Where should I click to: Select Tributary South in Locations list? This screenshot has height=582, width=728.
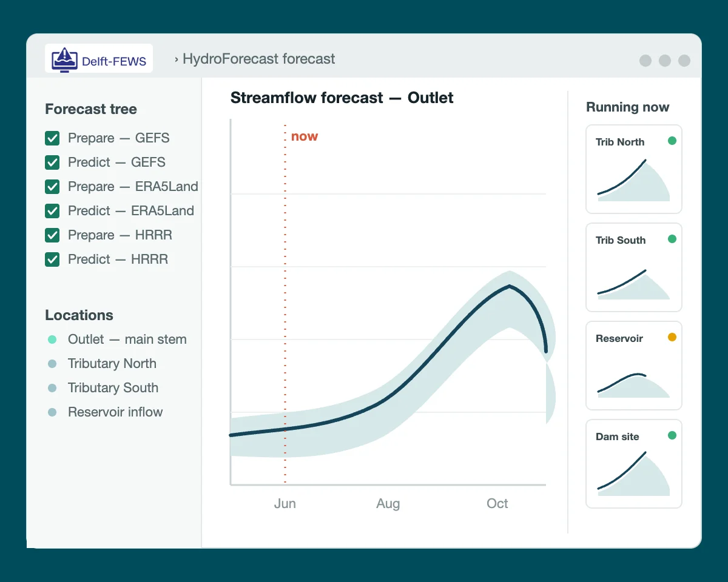pyautogui.click(x=113, y=388)
